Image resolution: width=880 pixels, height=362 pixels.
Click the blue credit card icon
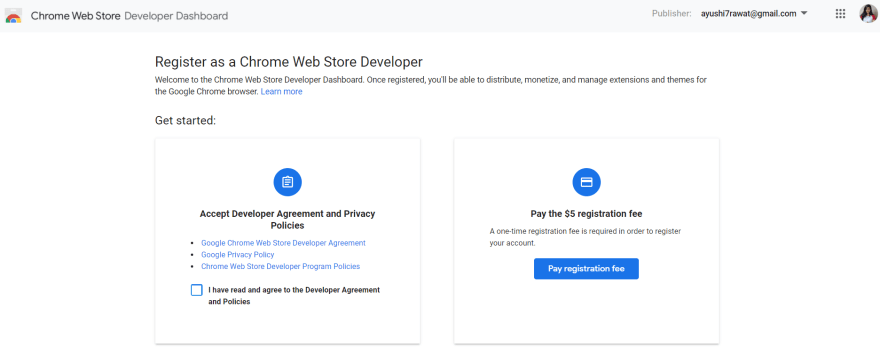[x=586, y=182]
